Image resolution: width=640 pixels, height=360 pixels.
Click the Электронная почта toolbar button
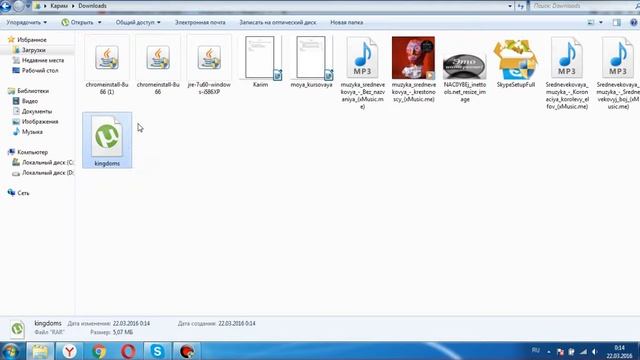[200, 22]
